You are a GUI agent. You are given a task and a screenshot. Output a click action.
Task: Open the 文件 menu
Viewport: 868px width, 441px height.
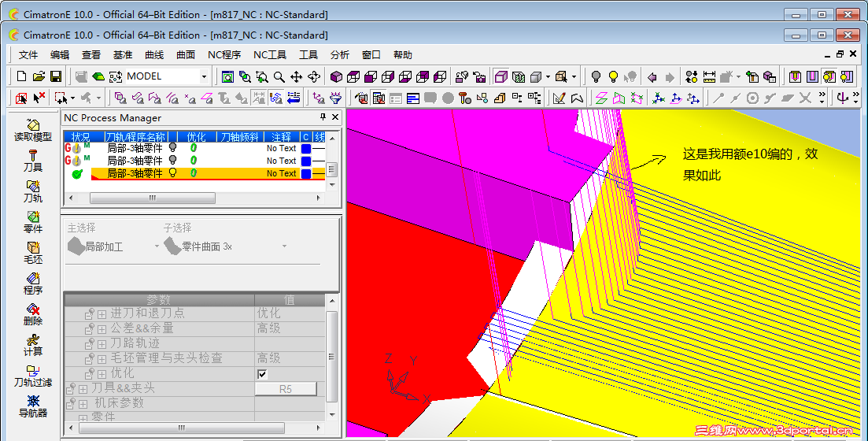click(x=28, y=55)
